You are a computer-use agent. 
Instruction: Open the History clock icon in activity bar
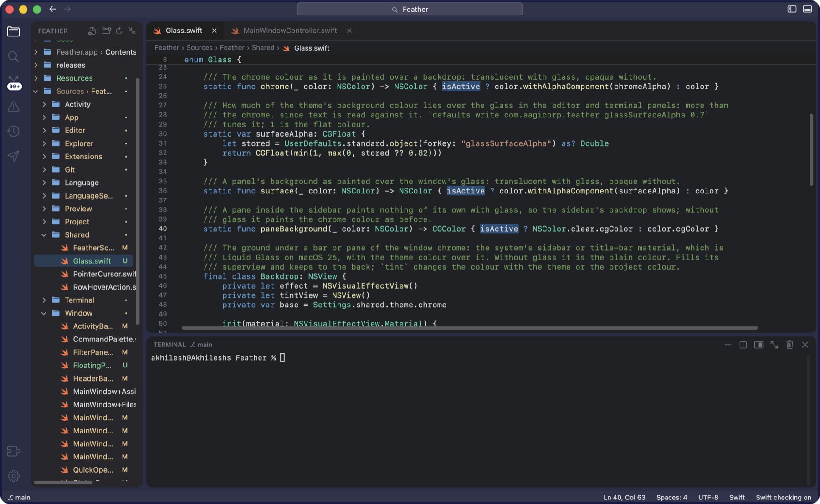(x=14, y=131)
